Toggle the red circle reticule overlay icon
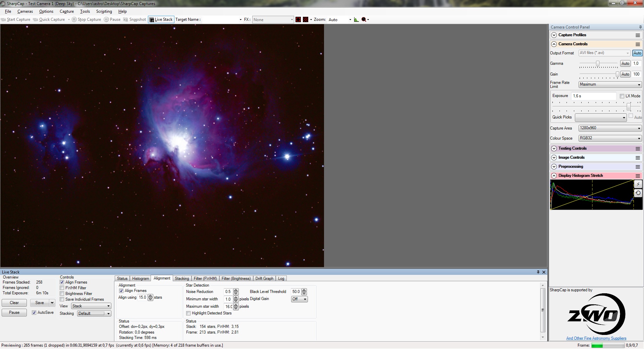The image size is (644, 349). (x=298, y=19)
